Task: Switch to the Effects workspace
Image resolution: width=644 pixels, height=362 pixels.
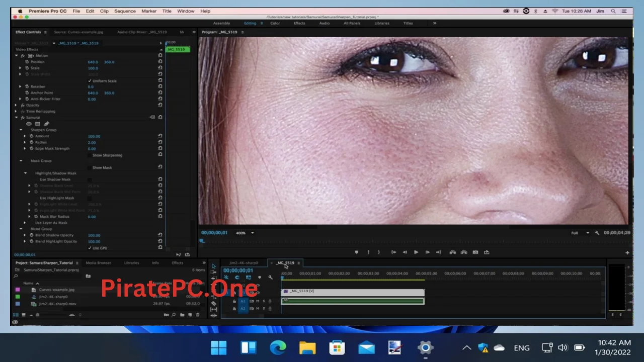Action: [299, 23]
